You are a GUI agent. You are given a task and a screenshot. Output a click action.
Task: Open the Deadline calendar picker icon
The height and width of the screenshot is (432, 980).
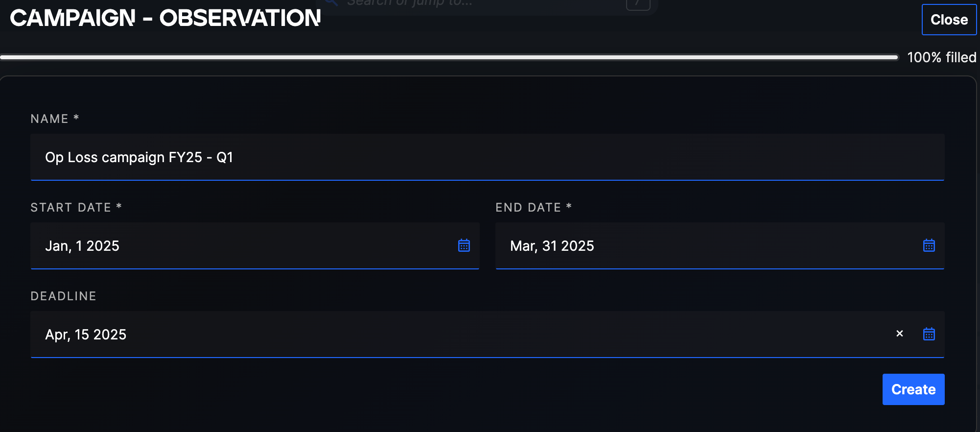click(929, 334)
